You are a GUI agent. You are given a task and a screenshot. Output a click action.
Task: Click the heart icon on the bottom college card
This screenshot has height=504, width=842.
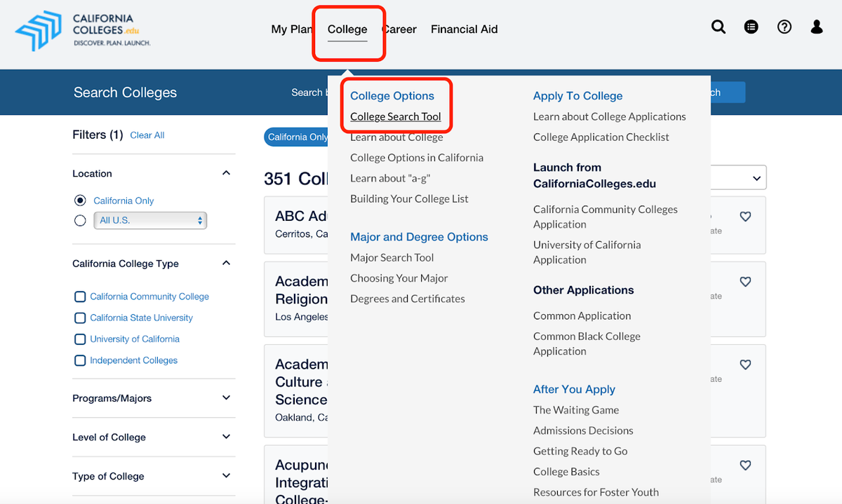(745, 465)
